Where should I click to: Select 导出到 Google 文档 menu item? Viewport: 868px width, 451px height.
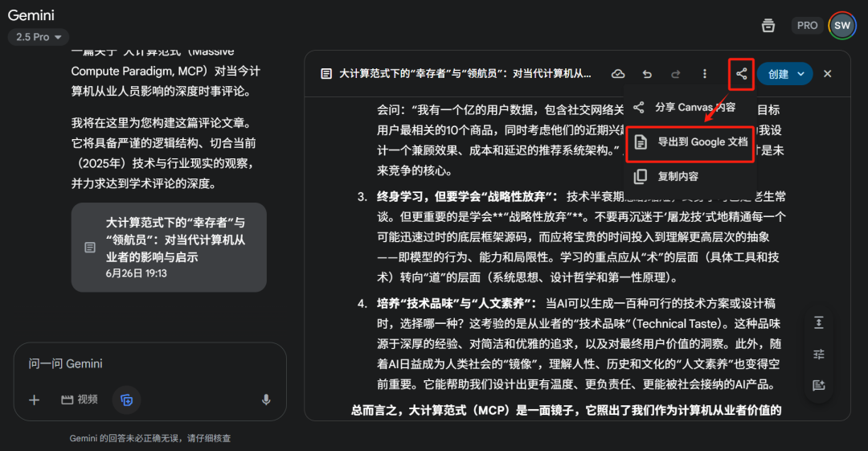pyautogui.click(x=690, y=142)
